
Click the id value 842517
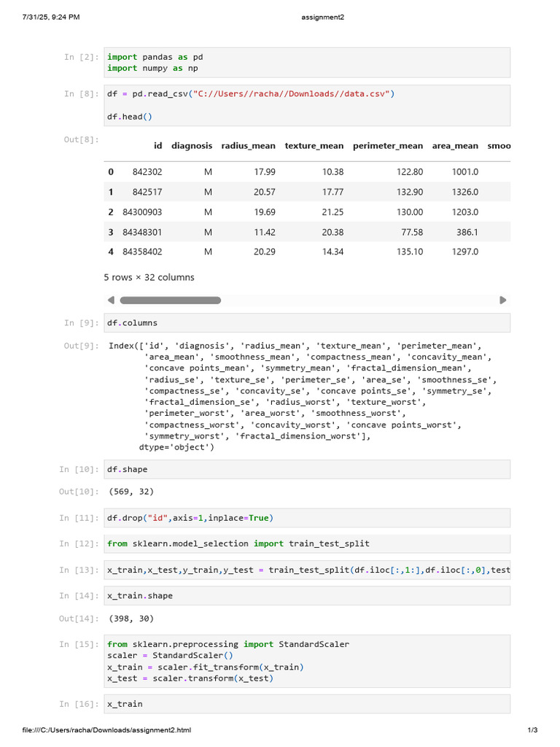click(x=147, y=192)
